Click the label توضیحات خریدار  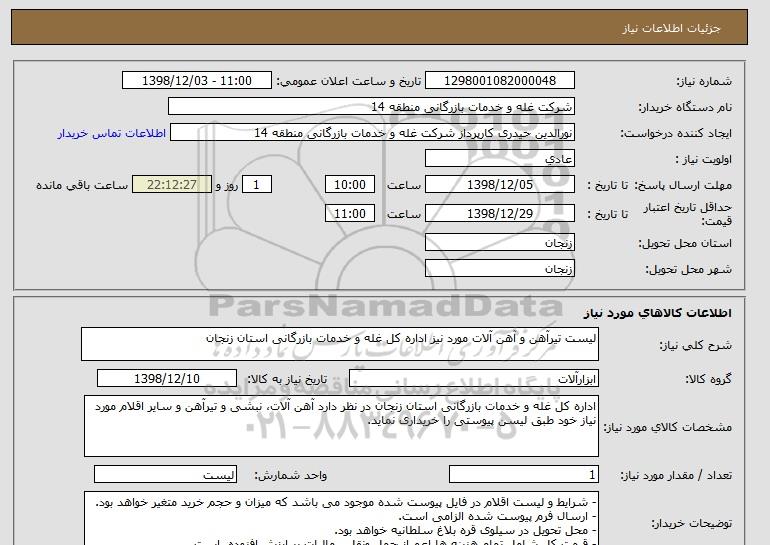[691, 524]
